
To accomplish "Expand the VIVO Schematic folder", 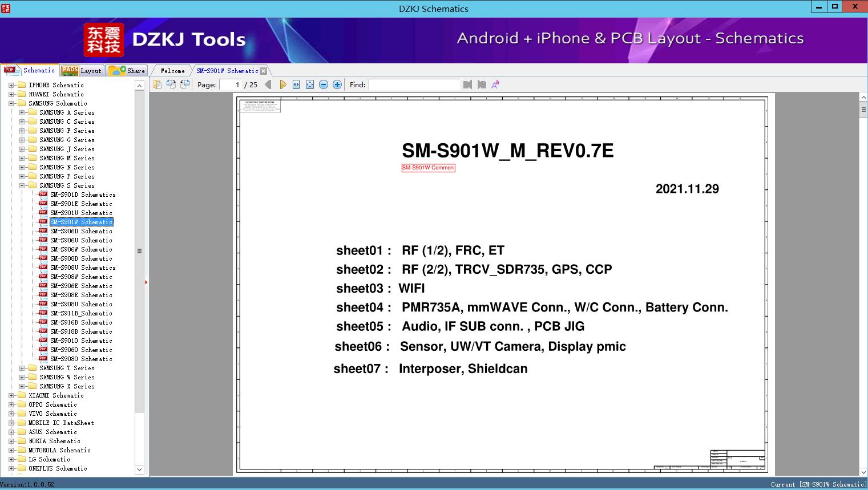I will click(11, 414).
